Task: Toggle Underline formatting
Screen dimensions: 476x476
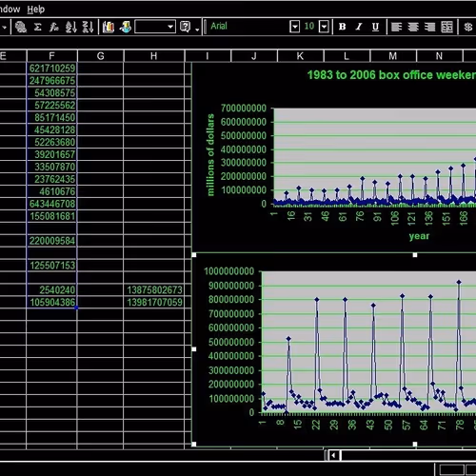Action: click(375, 27)
